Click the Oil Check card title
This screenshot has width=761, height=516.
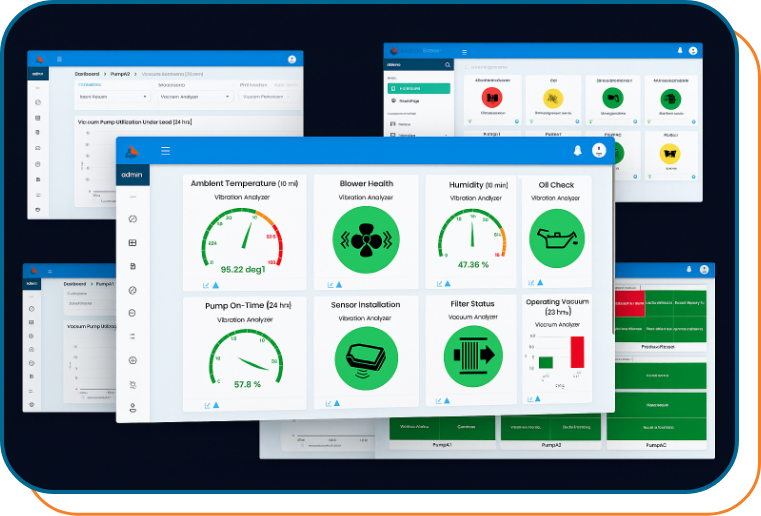556,185
